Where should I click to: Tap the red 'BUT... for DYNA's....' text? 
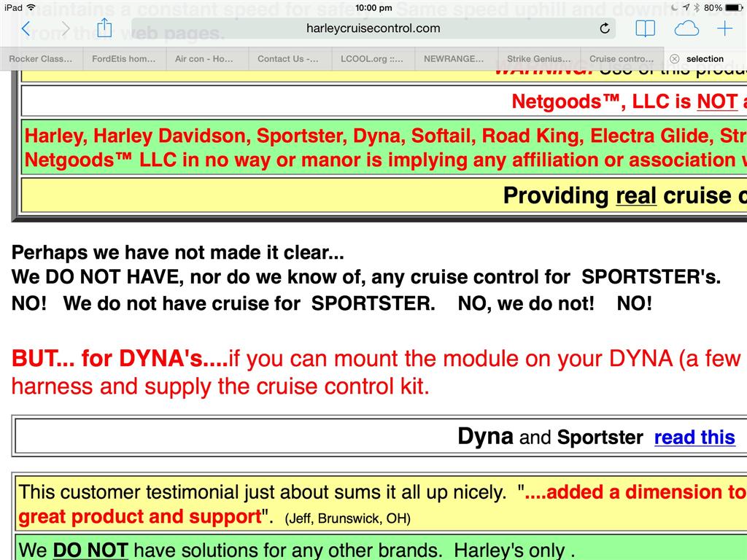120,359
